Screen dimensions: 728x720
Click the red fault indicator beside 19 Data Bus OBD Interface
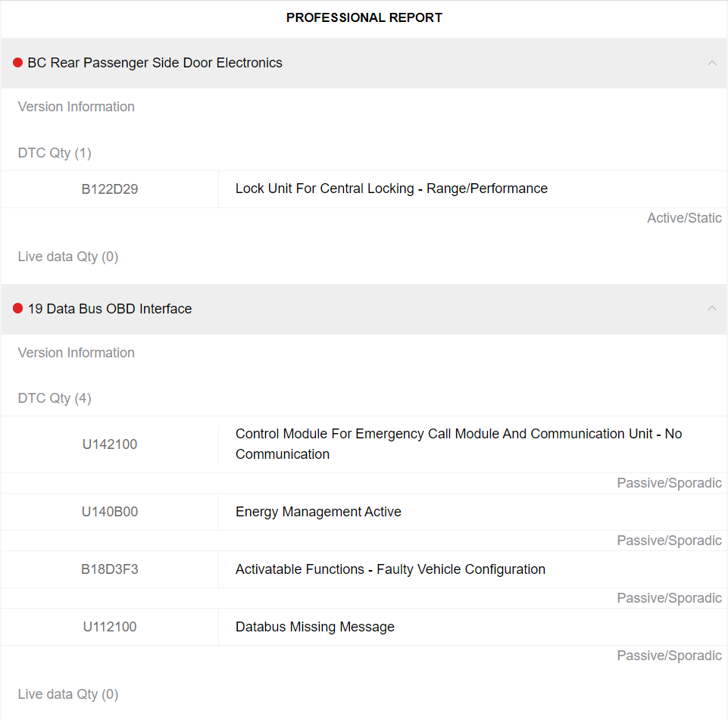click(x=17, y=309)
